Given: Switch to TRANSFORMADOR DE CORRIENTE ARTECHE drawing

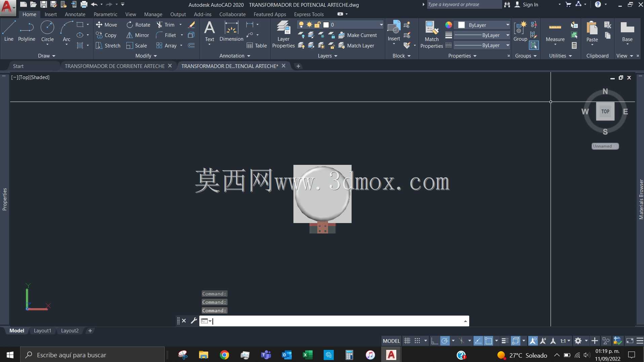Looking at the screenshot, I should 115,66.
